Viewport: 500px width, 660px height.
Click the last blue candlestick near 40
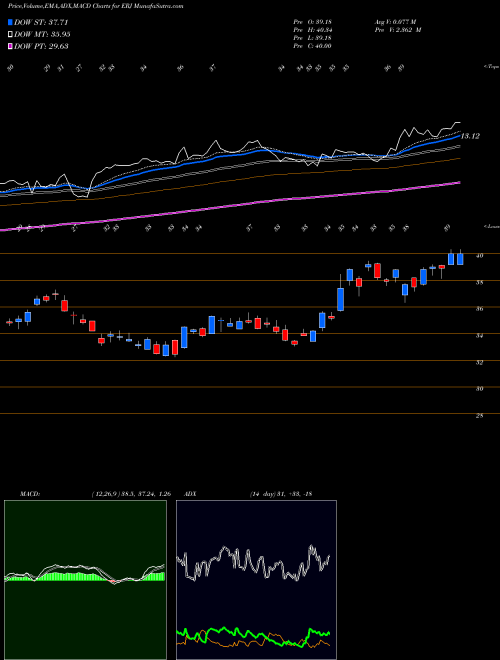(x=460, y=259)
